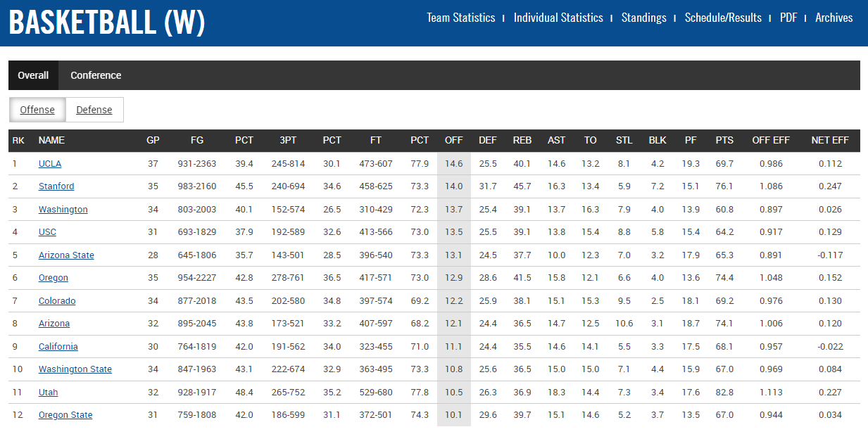Select Utah's PTS value 82.8

tap(724, 393)
